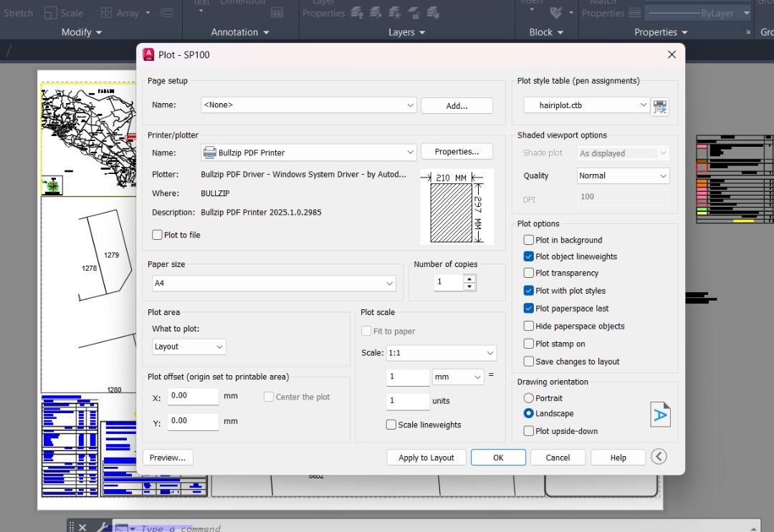Enable Scale lineweights checkbox
This screenshot has height=532, width=774.
click(x=391, y=425)
